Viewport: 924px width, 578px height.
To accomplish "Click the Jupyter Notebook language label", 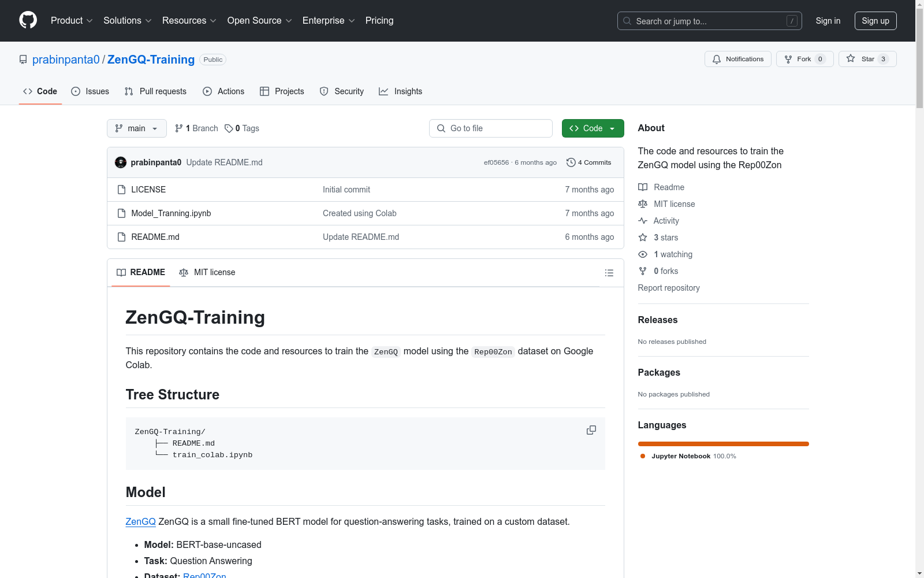I will pos(681,456).
